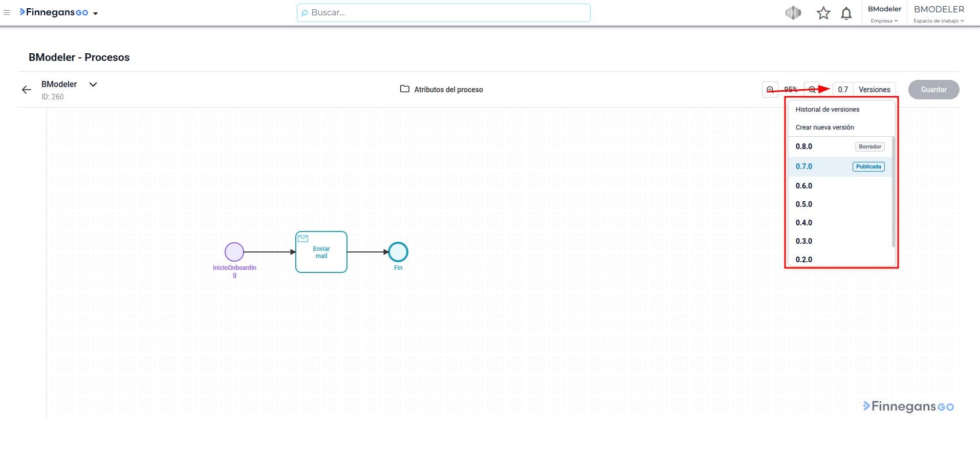Viewport: 980px width, 464px height.
Task: Select the Fin end event circle
Action: click(398, 252)
